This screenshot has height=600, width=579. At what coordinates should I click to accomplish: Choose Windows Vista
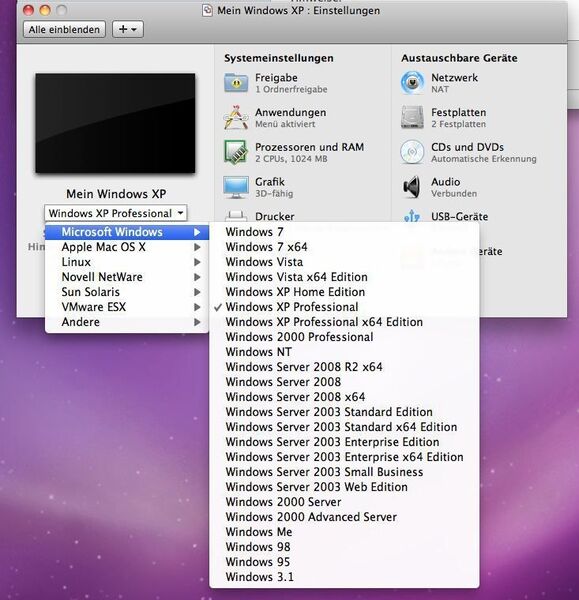coord(344,262)
